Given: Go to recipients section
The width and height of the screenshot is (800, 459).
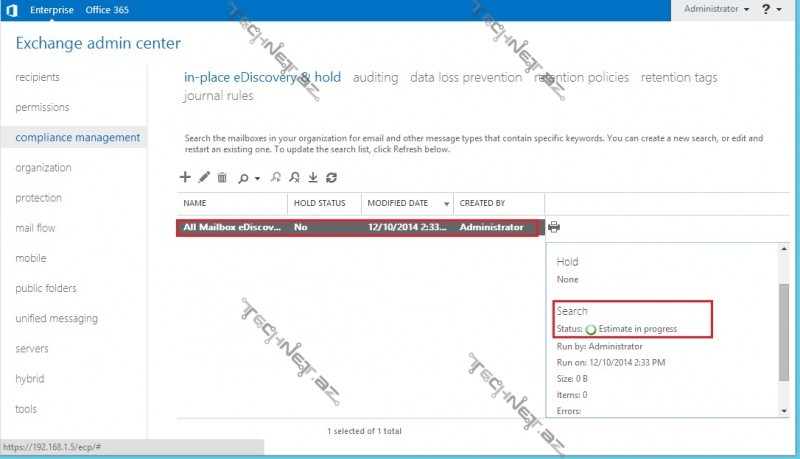Looking at the screenshot, I should pyautogui.click(x=37, y=77).
